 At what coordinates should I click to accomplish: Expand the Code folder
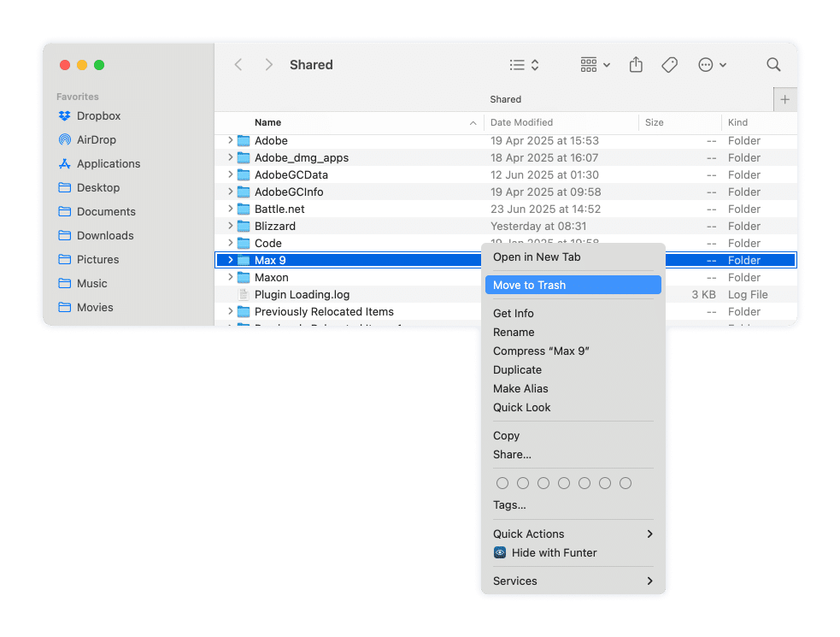231,244
